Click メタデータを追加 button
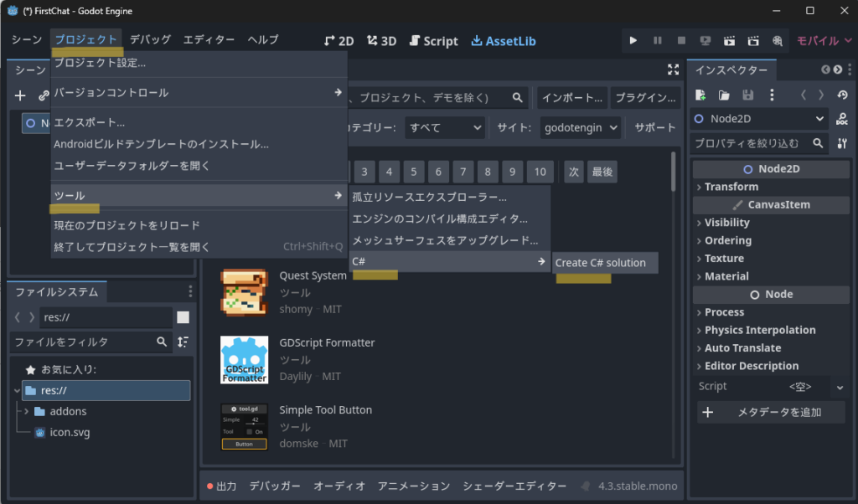 point(771,412)
